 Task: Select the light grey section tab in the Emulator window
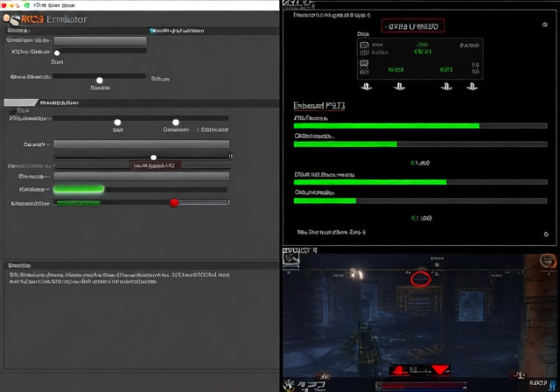[21, 102]
